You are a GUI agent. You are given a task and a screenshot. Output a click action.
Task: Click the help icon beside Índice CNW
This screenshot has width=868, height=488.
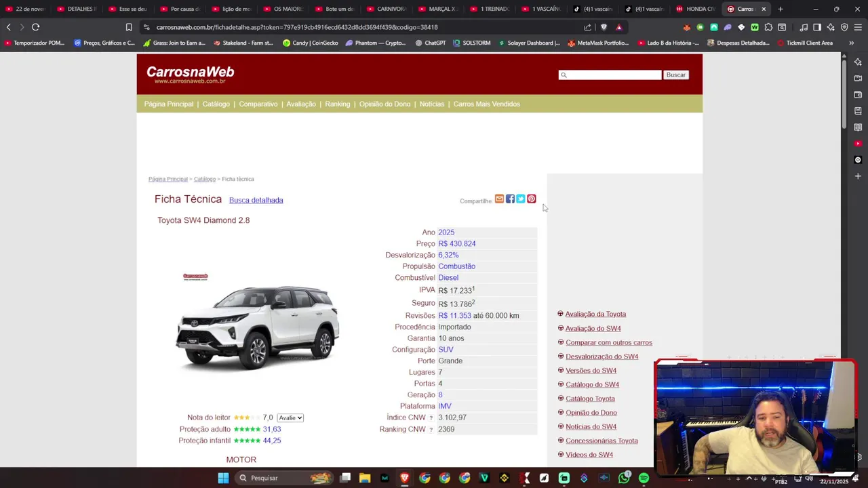pyautogui.click(x=431, y=418)
